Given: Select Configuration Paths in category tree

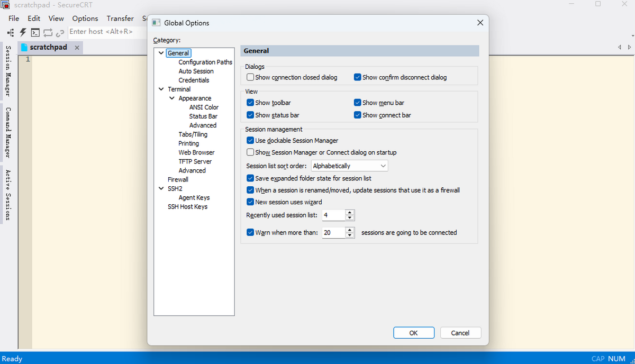Looking at the screenshot, I should pos(205,62).
